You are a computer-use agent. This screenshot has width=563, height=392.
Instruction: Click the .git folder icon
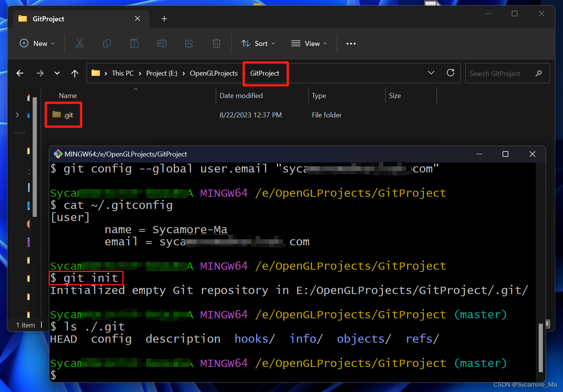pyautogui.click(x=57, y=114)
